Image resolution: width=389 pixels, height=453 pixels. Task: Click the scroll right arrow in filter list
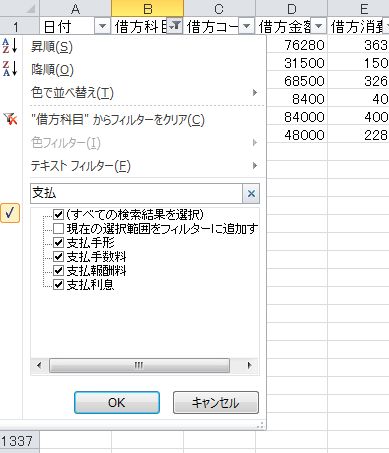point(249,365)
